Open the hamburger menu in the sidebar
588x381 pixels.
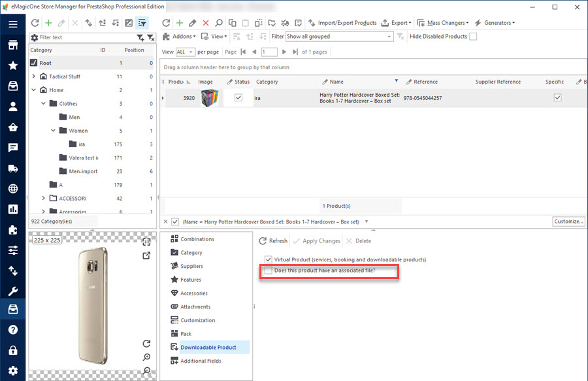pyautogui.click(x=13, y=24)
